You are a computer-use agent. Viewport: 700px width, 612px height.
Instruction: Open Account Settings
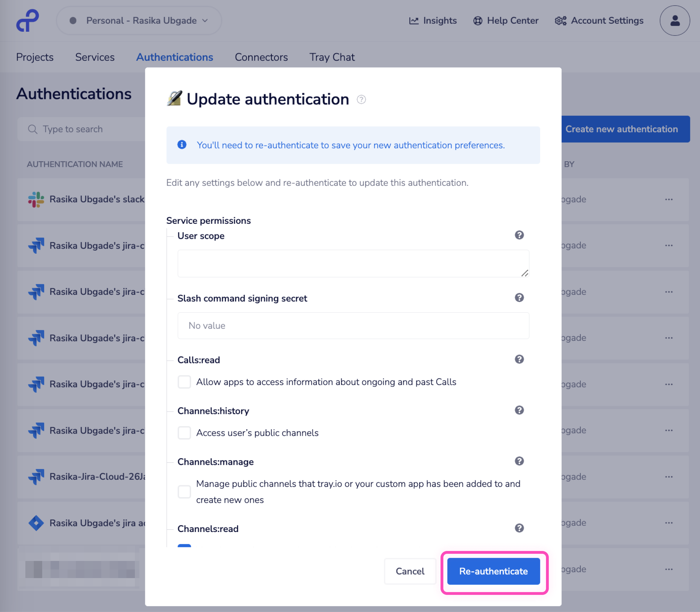tap(598, 21)
